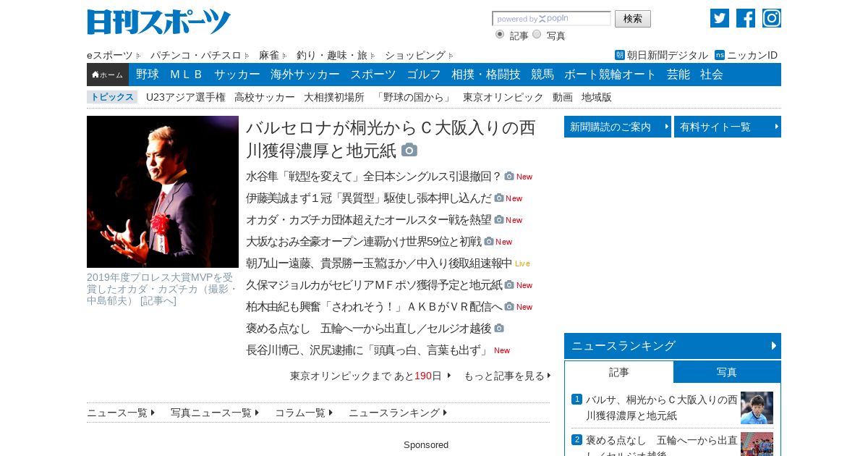This screenshot has height=456, width=868.
Task: Open U23アジア選手権 topic link
Action: [x=186, y=97]
